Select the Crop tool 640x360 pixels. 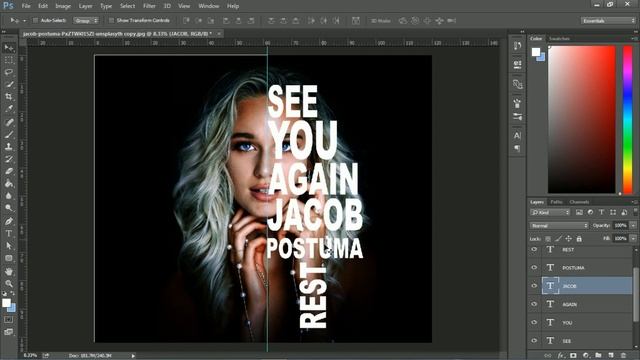point(9,97)
